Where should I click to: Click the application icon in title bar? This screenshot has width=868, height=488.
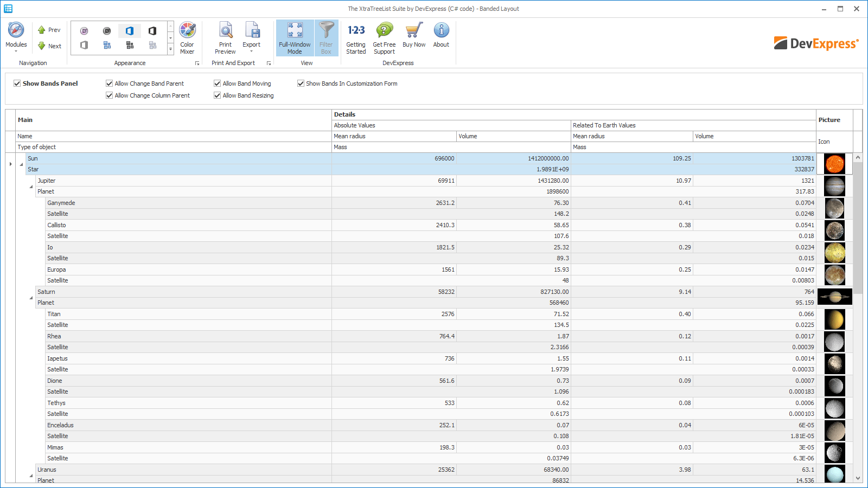8,9
